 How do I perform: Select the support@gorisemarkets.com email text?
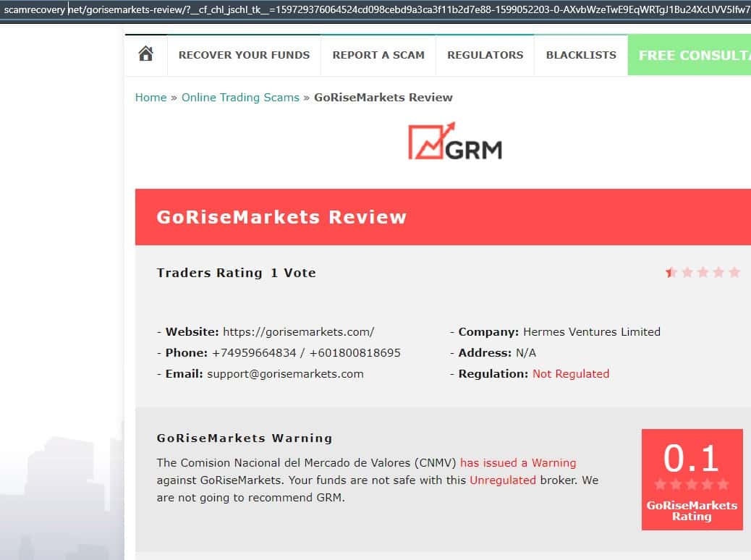[286, 373]
